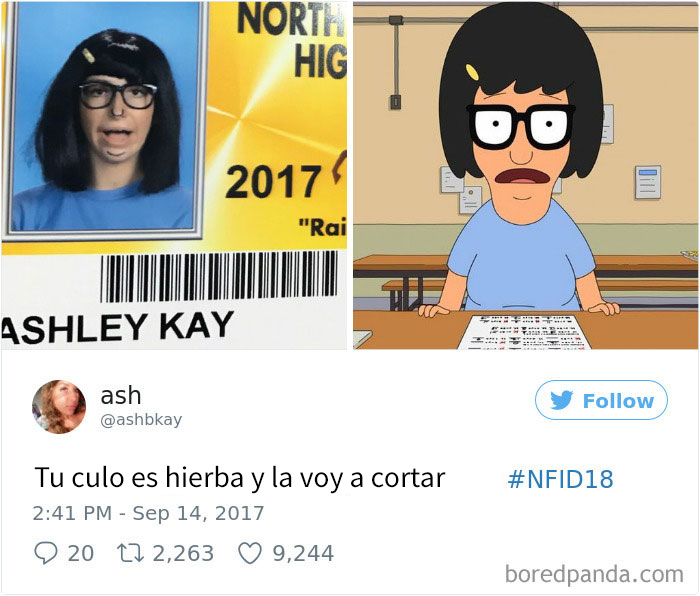Click the display name ash
This screenshot has height=596, width=700.
click(x=121, y=396)
